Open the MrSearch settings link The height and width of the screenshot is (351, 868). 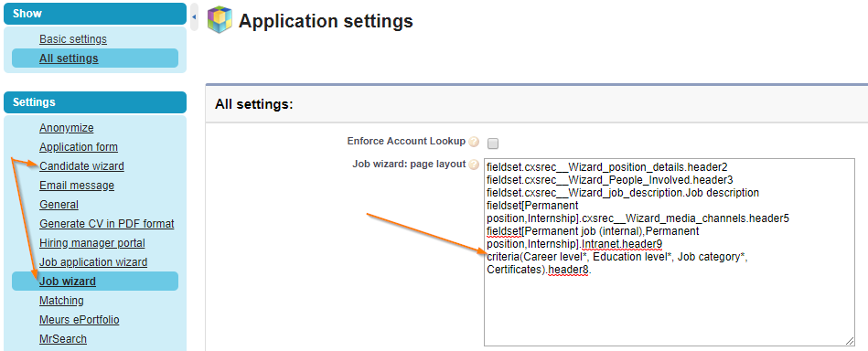tap(63, 339)
